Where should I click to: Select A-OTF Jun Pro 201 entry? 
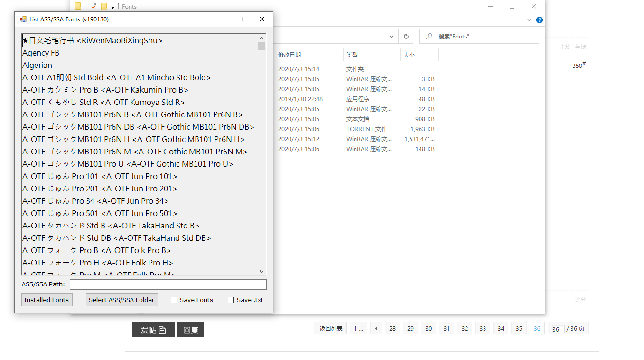pos(100,189)
